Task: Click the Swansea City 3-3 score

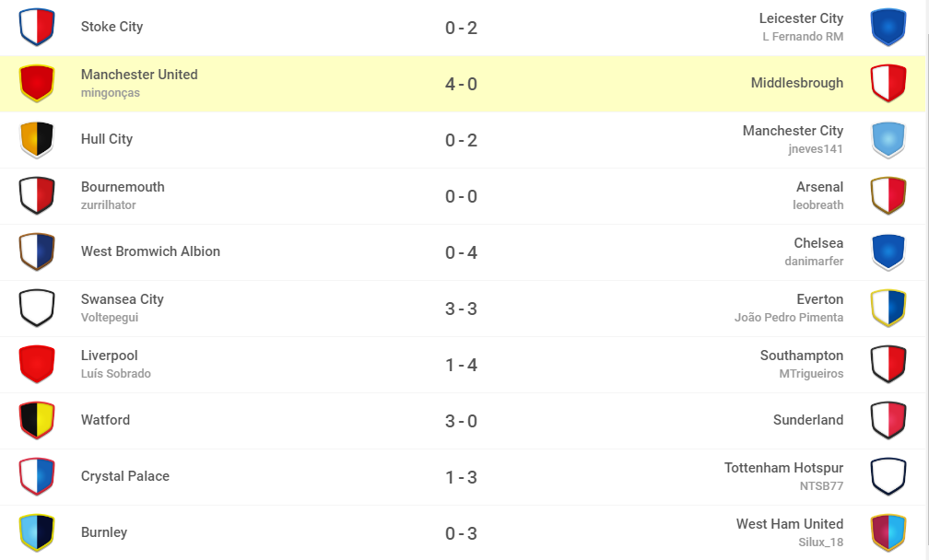Action: click(x=461, y=309)
